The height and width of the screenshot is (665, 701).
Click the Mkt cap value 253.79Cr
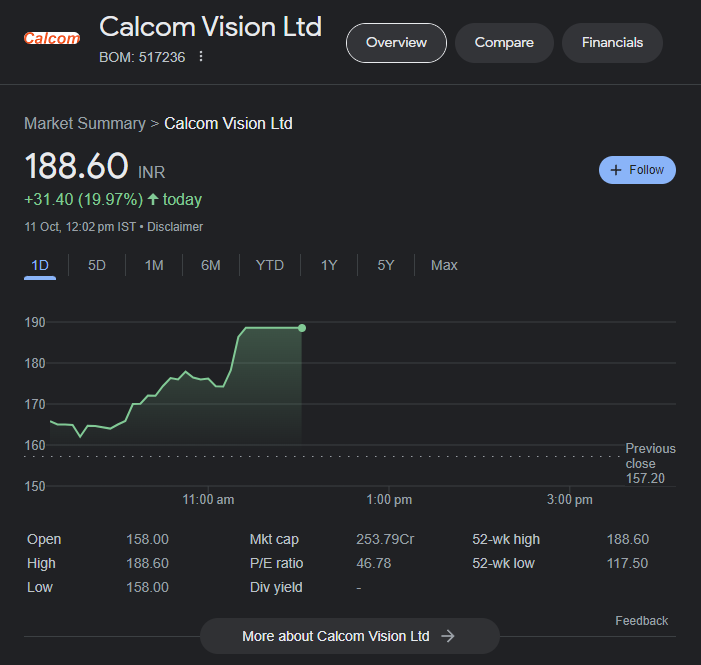(385, 539)
